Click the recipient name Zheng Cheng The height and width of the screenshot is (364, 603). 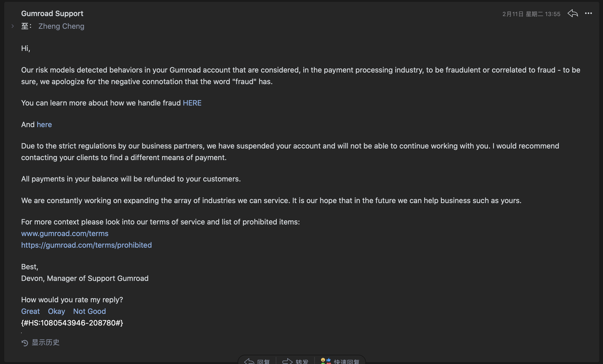point(61,26)
